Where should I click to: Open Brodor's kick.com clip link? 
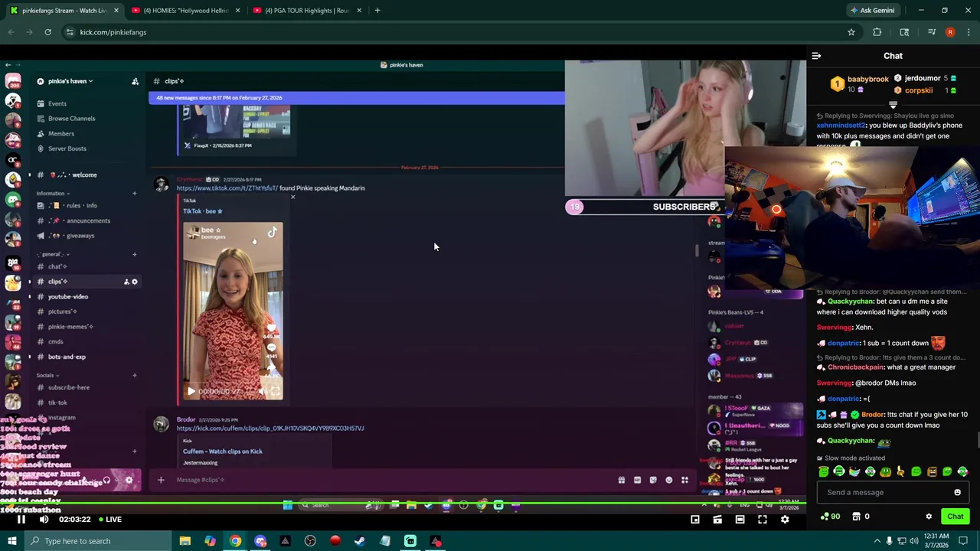click(270, 429)
